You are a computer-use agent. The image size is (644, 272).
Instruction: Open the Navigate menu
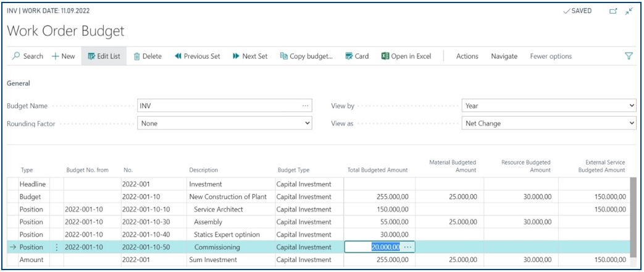[504, 56]
